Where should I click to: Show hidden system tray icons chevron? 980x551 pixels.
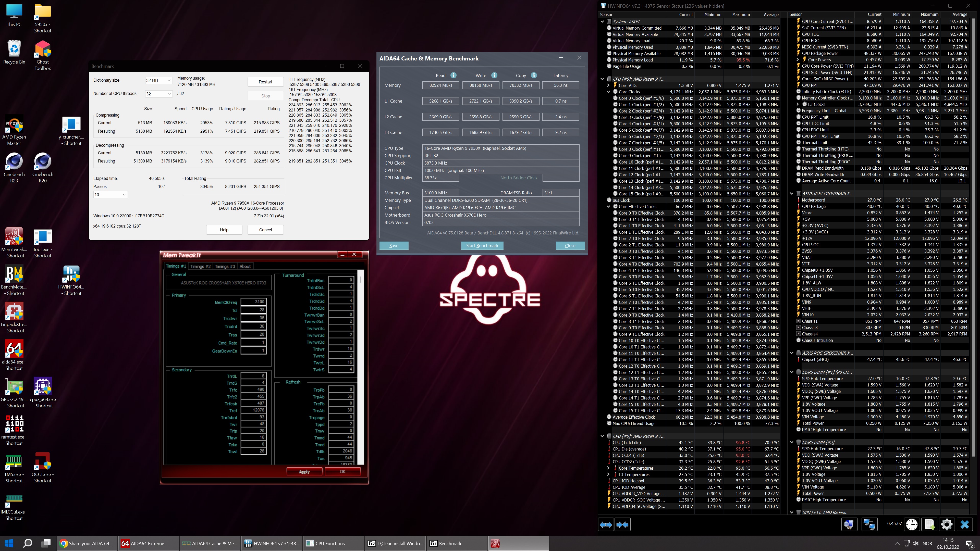898,543
